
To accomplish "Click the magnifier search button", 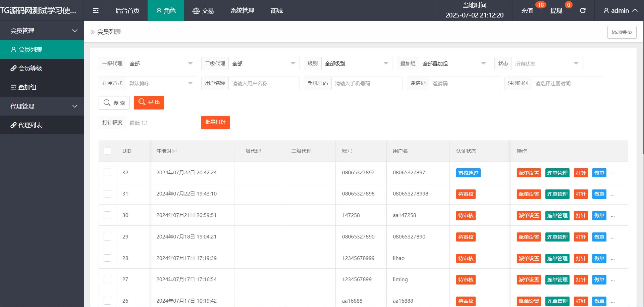I will coord(114,103).
